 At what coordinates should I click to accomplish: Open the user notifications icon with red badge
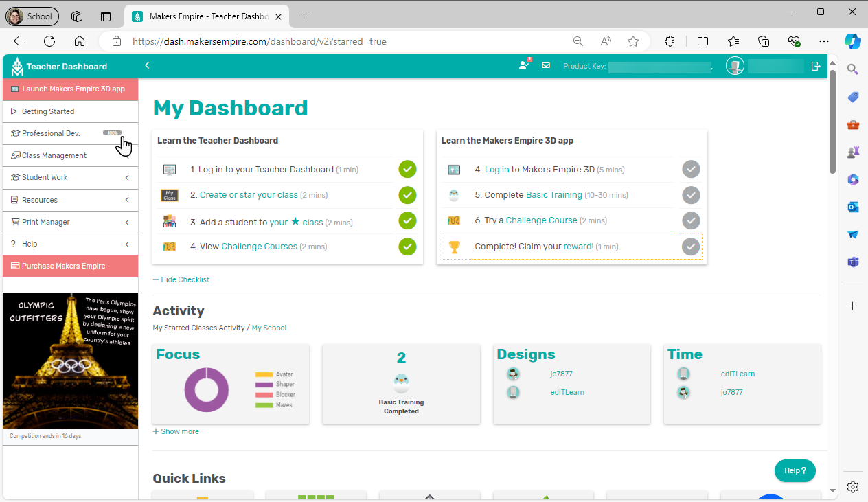[x=525, y=65]
